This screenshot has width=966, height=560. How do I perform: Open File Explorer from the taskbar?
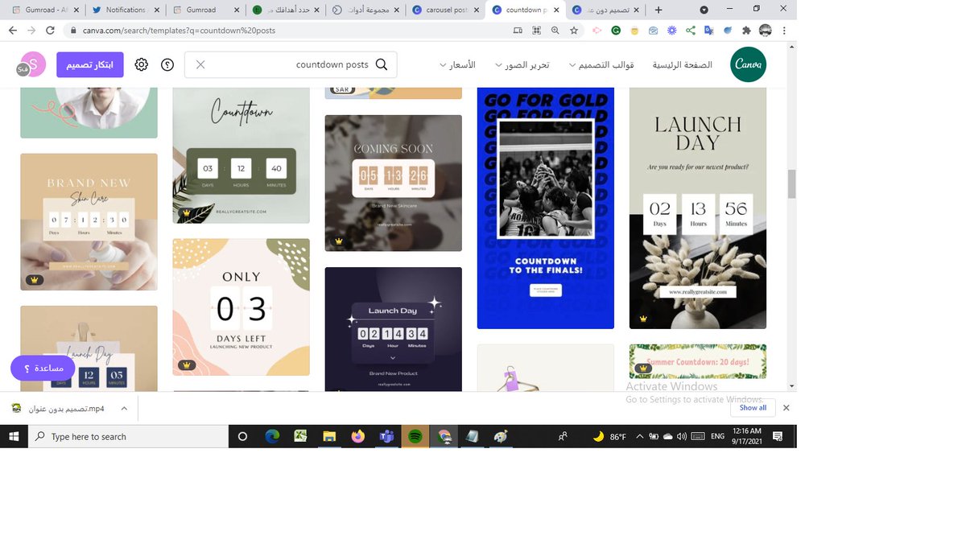tap(329, 436)
